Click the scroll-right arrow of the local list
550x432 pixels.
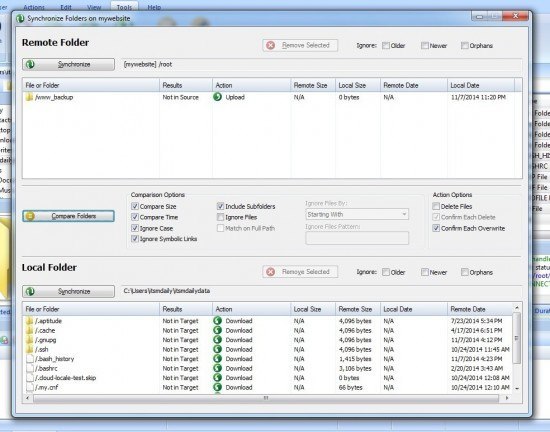tap(507, 398)
